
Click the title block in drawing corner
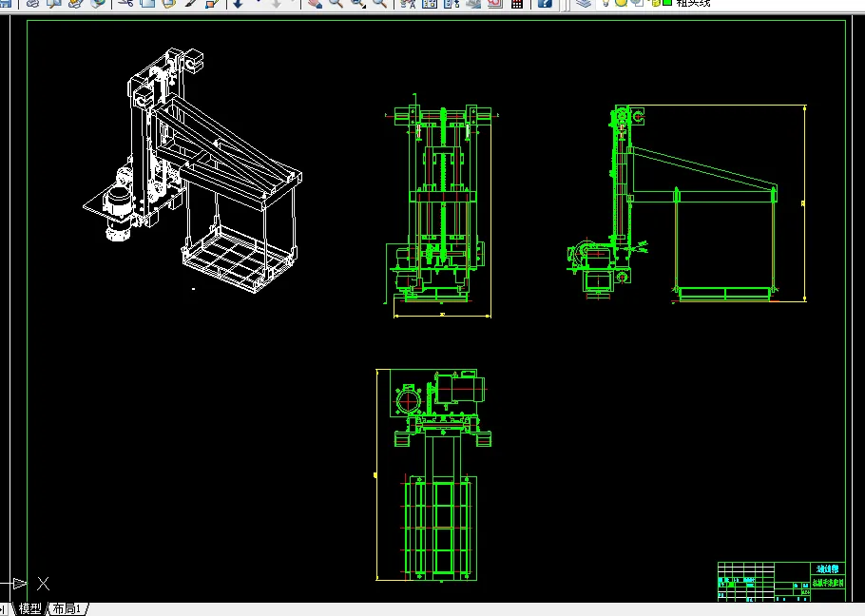(781, 581)
